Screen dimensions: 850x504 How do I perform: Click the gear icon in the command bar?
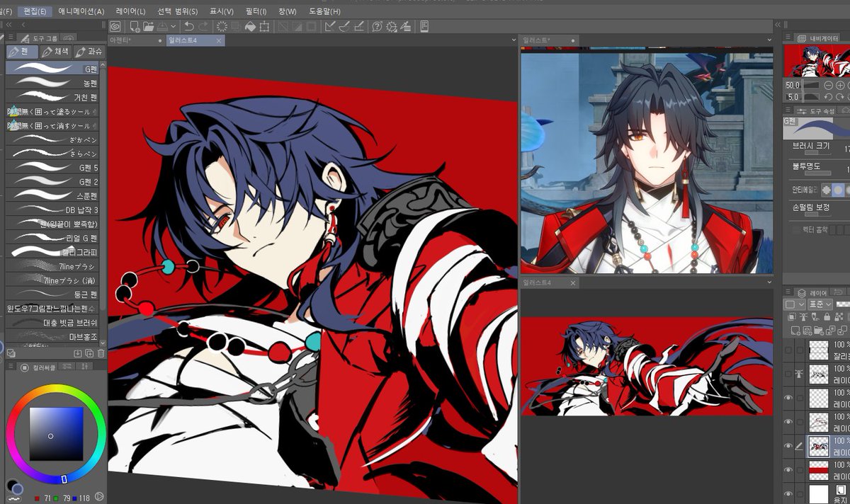(x=391, y=26)
